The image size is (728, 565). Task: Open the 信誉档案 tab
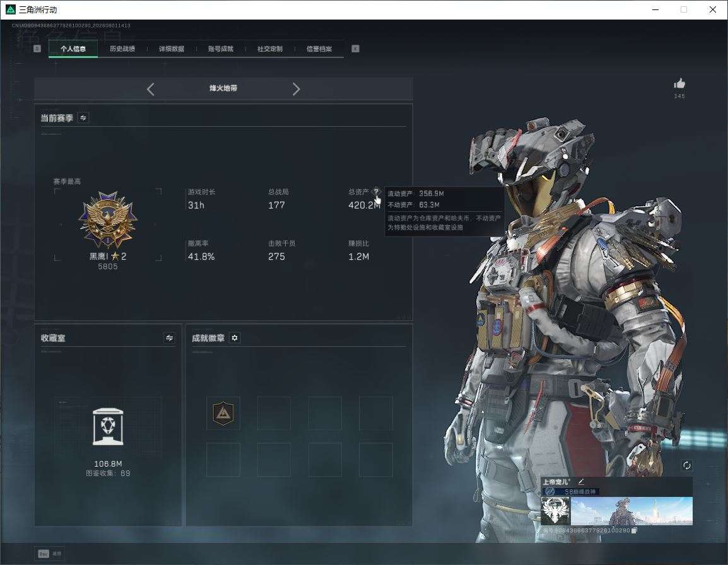(319, 49)
